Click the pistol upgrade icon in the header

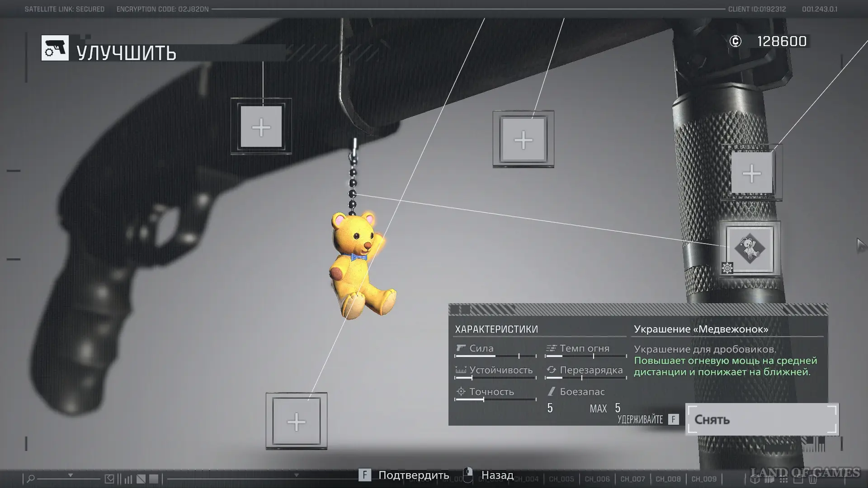(55, 48)
